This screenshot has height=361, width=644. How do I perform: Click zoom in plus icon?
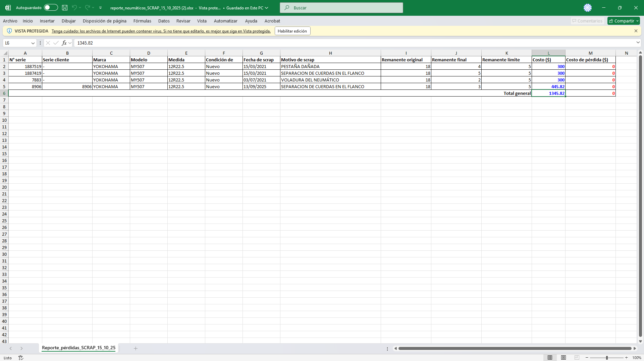coord(626,358)
